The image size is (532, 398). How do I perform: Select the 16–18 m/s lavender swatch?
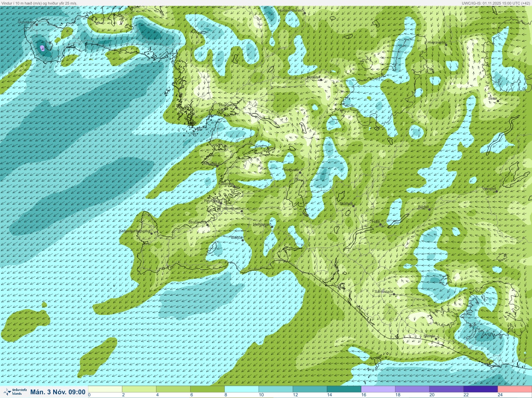pyautogui.click(x=378, y=389)
